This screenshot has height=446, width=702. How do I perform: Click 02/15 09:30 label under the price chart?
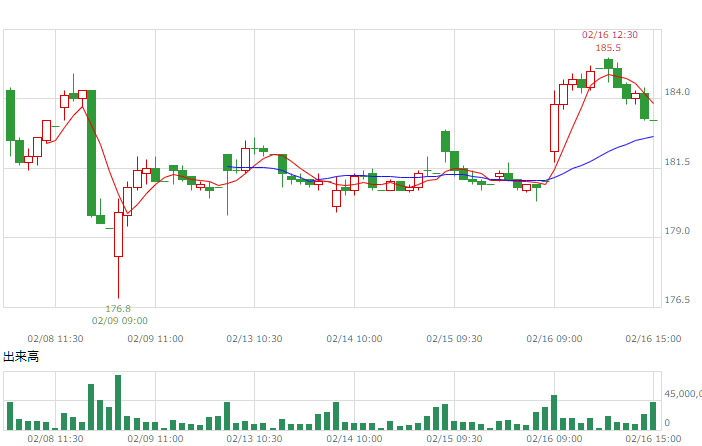click(x=454, y=339)
